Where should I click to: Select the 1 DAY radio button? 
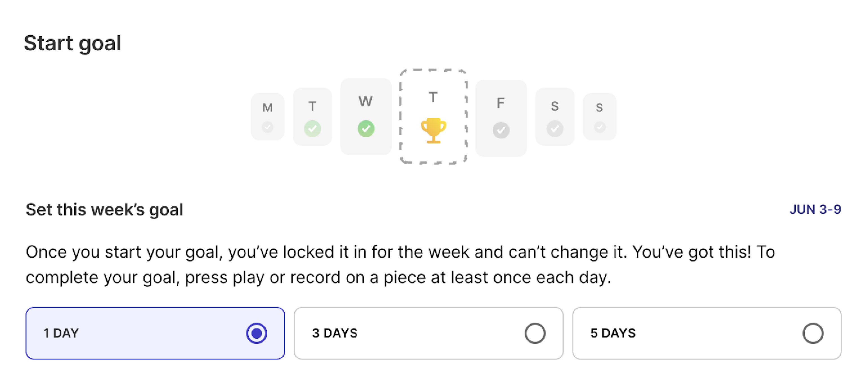click(x=256, y=333)
